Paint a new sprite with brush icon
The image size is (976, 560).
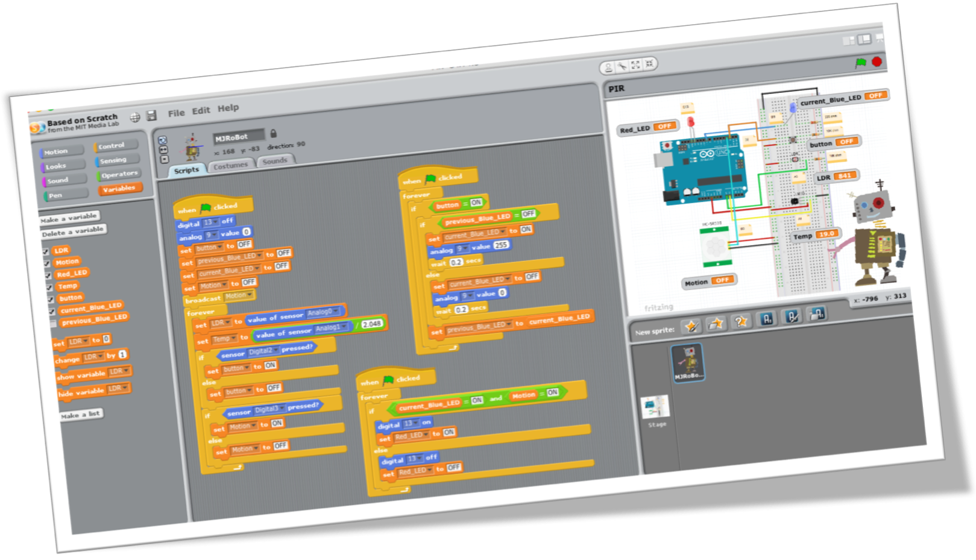pos(691,326)
